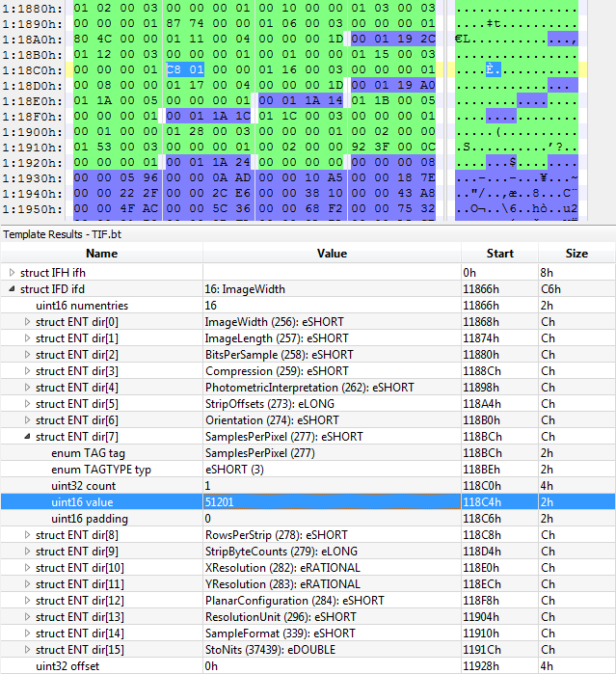Click hex bytes 92 3F 00 0C
616x674 pixels.
(x=393, y=147)
